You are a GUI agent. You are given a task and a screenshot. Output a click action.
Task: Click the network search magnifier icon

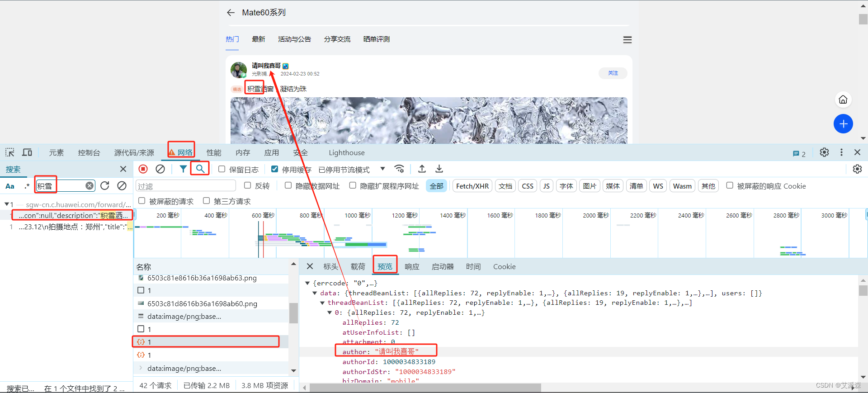(200, 169)
